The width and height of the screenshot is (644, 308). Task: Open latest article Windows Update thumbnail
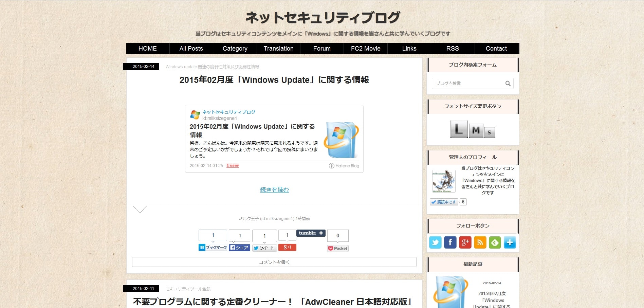tap(450, 292)
